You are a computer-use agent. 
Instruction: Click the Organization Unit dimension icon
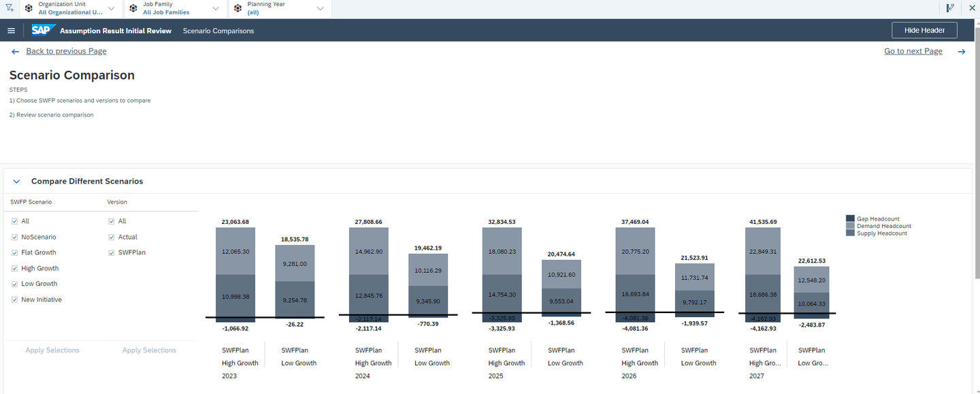click(x=29, y=8)
